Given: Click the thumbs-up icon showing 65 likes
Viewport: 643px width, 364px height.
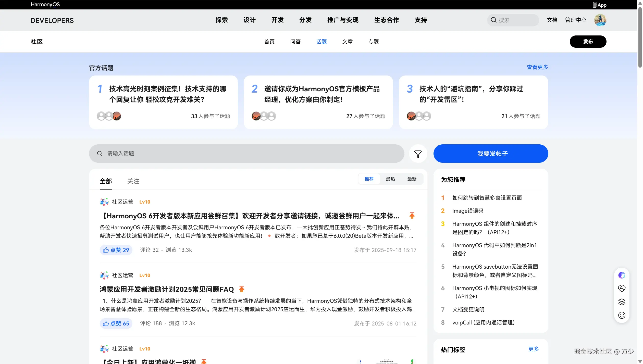Looking at the screenshot, I should [x=106, y=323].
